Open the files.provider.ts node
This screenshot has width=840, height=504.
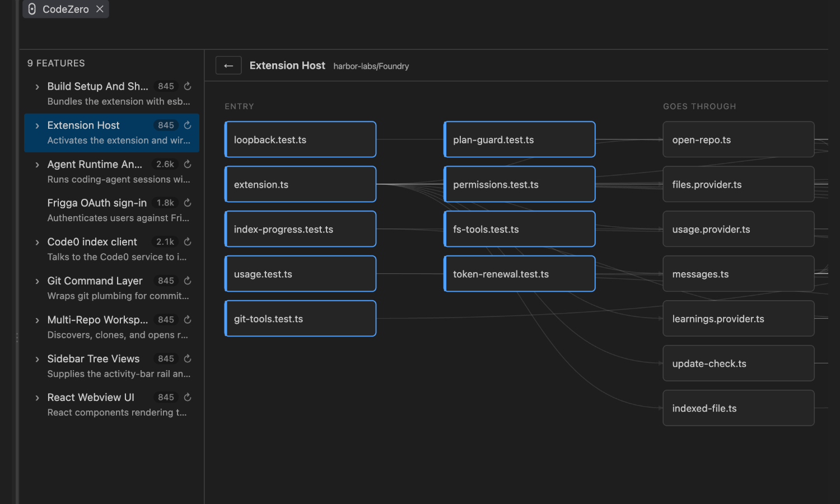click(x=739, y=184)
